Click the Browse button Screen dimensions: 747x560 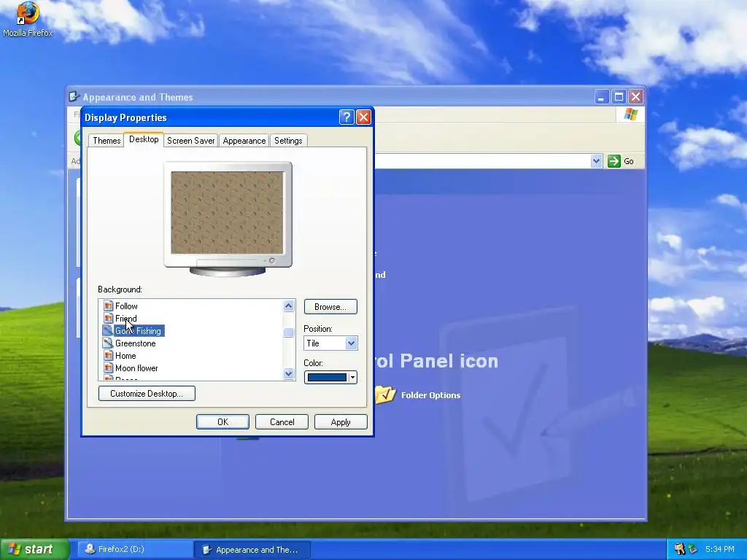click(x=330, y=307)
